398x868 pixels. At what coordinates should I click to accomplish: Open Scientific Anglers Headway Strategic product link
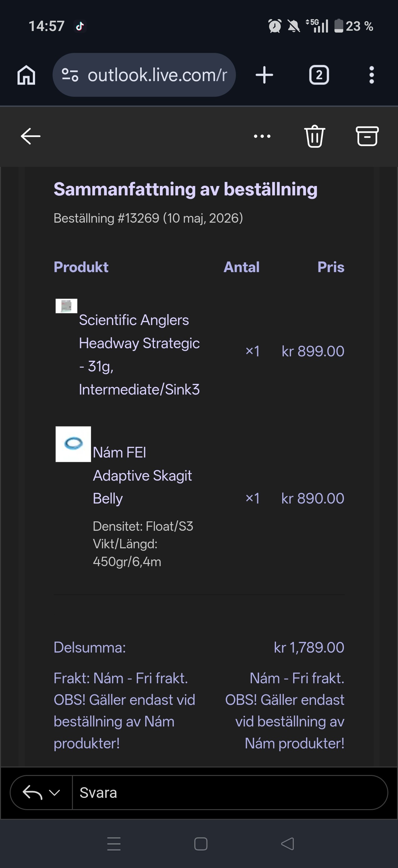coord(139,354)
